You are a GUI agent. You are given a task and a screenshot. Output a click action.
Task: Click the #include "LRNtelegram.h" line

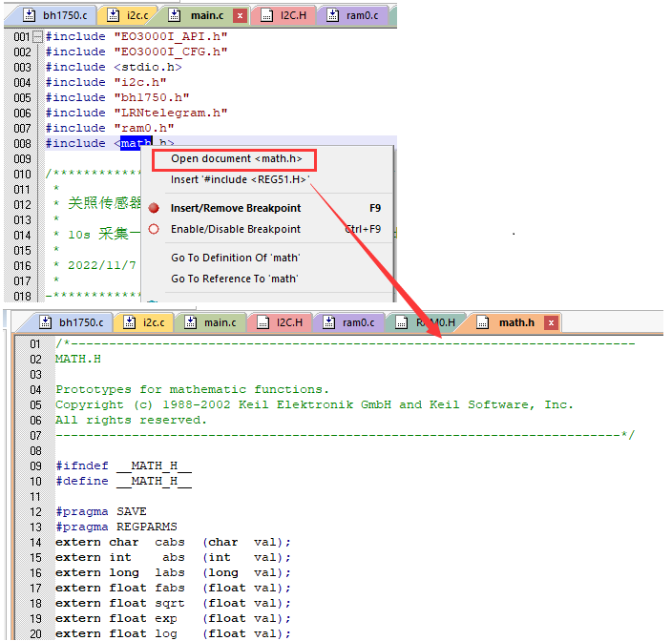[x=136, y=114]
